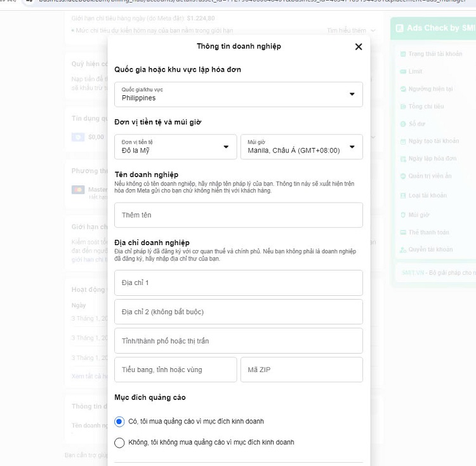Click the Múi giờ icon in Ads Check
The image size is (476, 466).
click(403, 215)
